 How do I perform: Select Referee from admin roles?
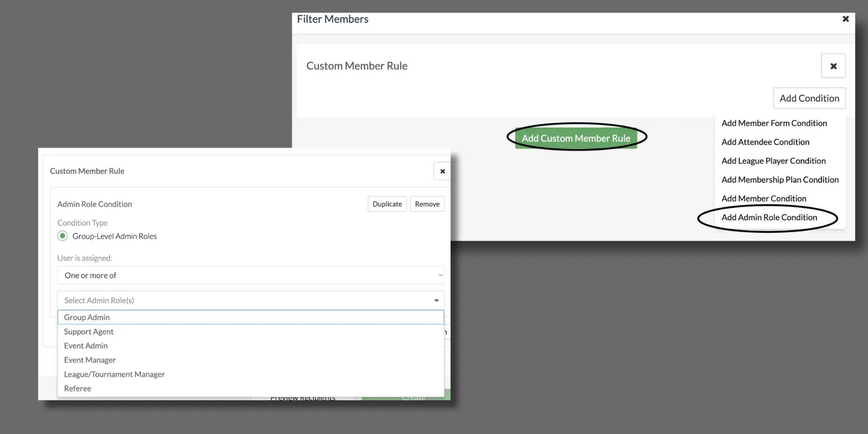pyautogui.click(x=78, y=389)
